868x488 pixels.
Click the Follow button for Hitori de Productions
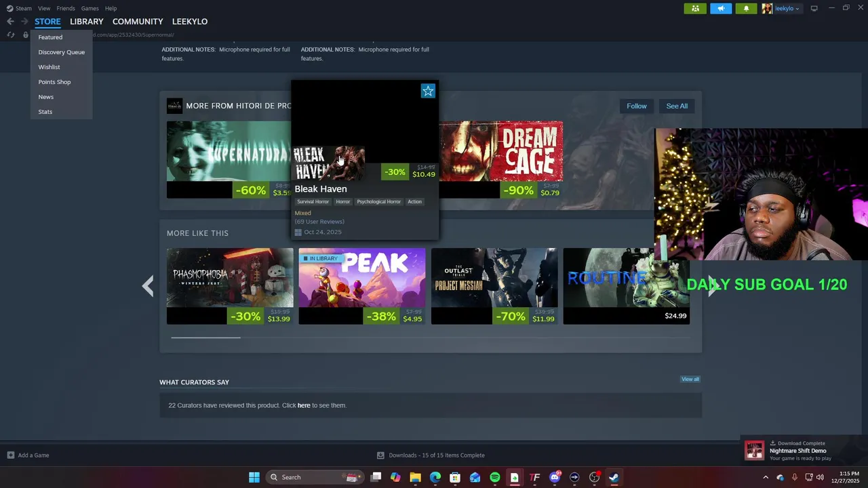[x=636, y=106]
